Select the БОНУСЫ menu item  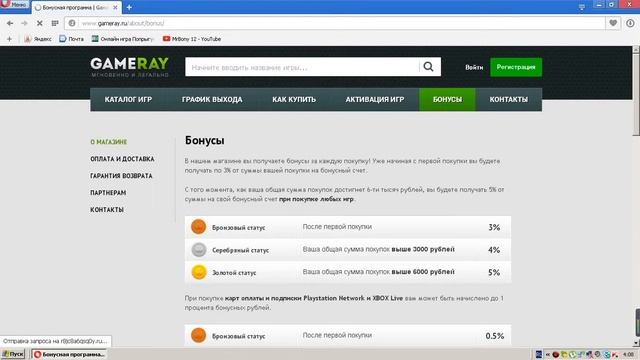tap(447, 100)
